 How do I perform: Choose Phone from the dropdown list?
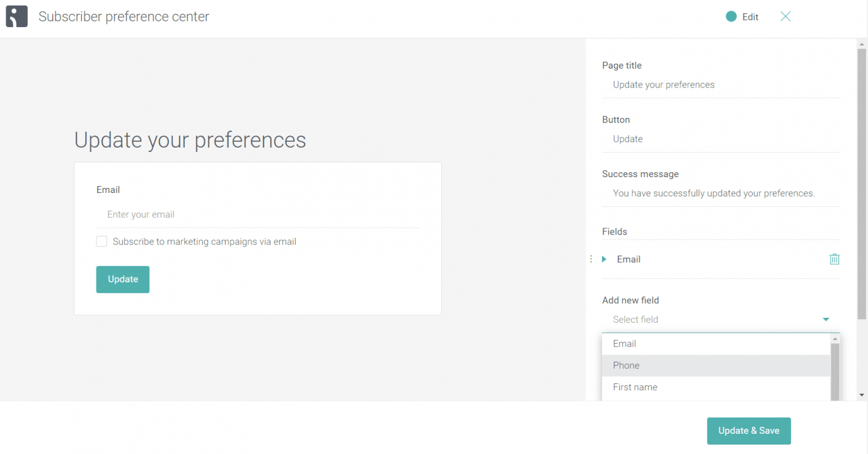716,366
